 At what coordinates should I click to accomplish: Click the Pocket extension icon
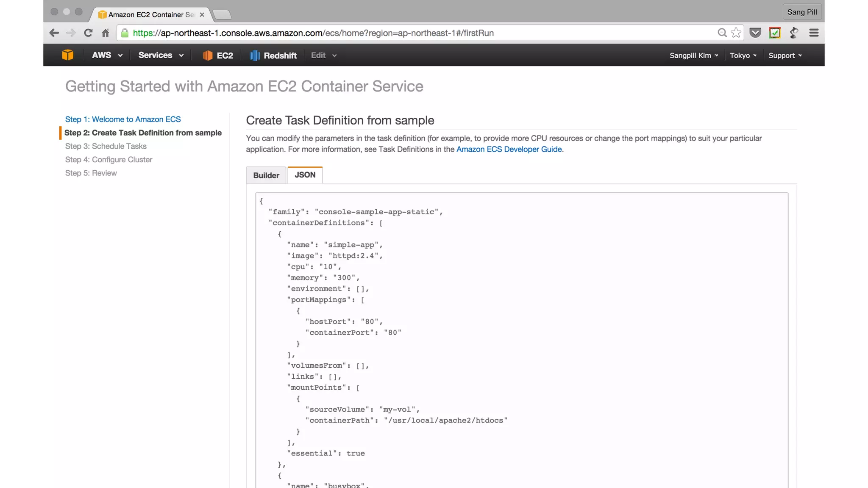[x=755, y=33]
